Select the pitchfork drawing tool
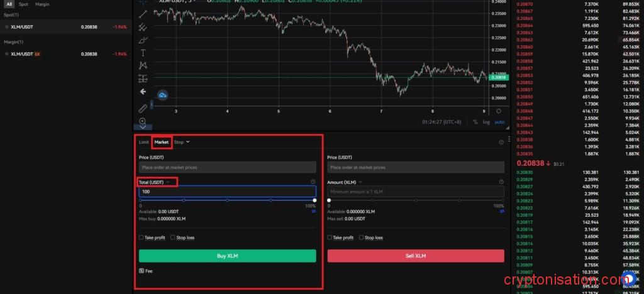Image resolution: width=644 pixels, height=294 pixels. click(x=143, y=28)
